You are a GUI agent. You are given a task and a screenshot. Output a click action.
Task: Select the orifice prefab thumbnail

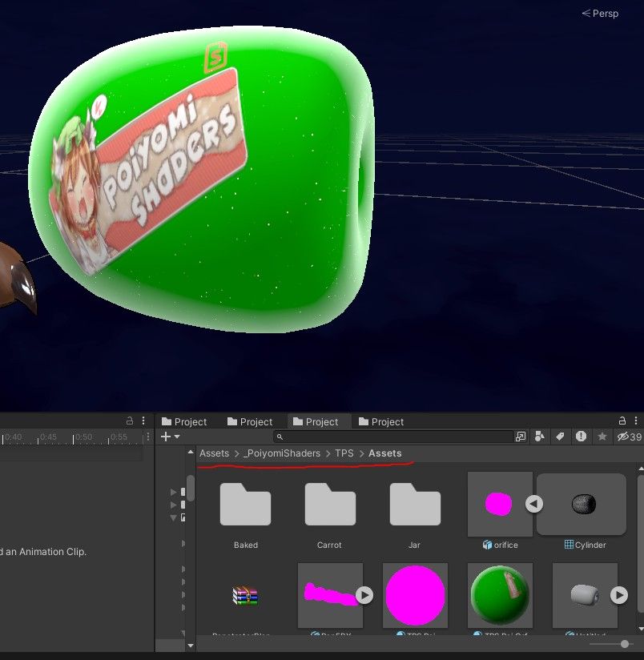click(500, 504)
